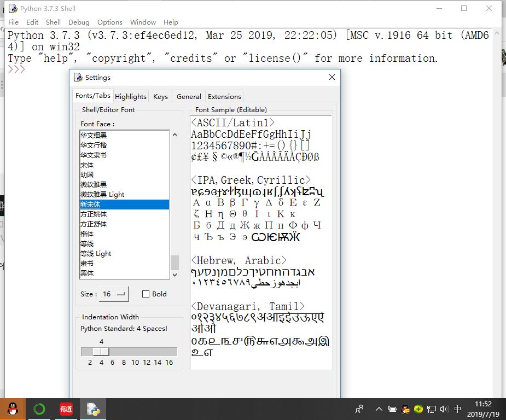The image size is (506, 420).
Task: Open the Youdao red taskbar icon
Action: click(66, 409)
